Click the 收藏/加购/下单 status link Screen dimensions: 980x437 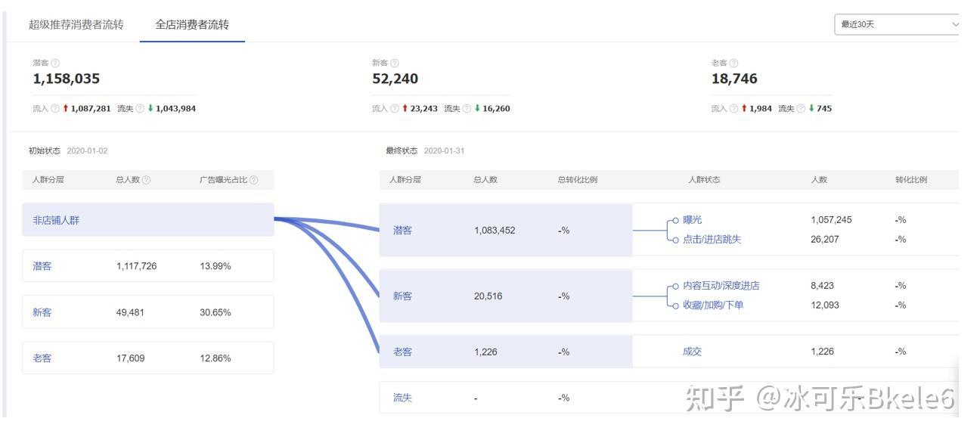[713, 305]
